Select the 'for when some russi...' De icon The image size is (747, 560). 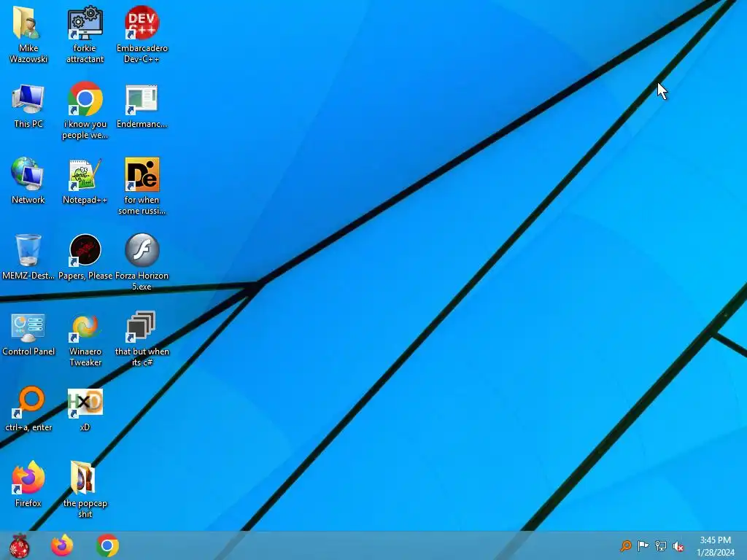tap(142, 174)
